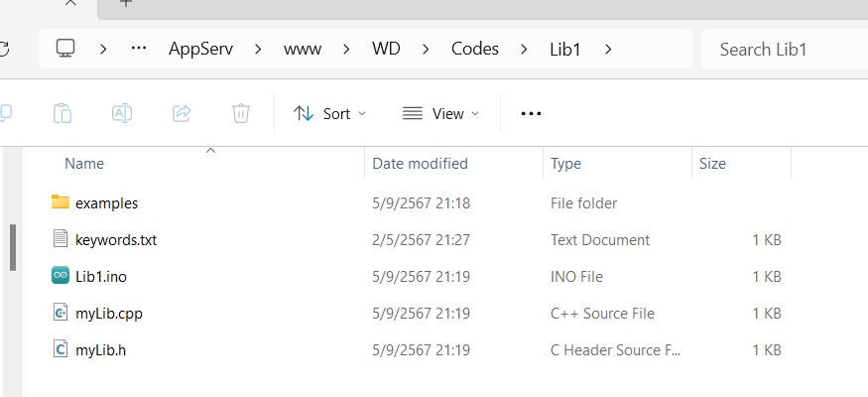Go to the AppServ breadcrumb folder
This screenshot has height=397, width=868.
200,49
